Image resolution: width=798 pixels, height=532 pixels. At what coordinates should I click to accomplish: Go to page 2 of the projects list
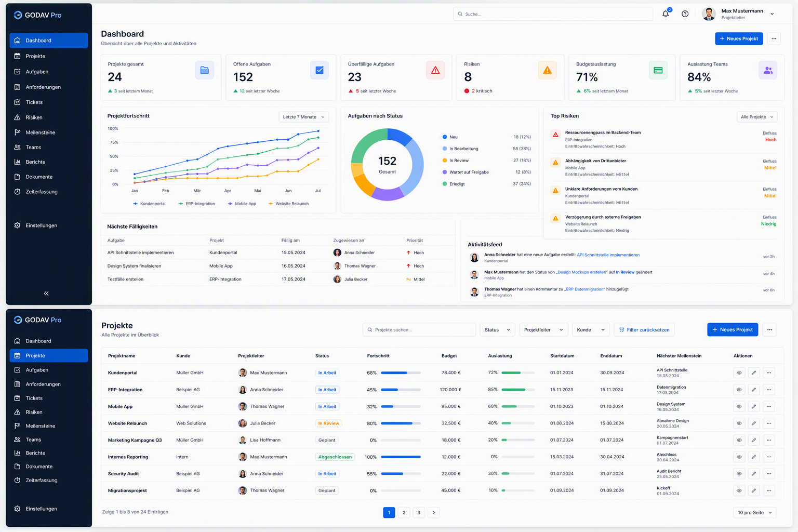tap(404, 513)
